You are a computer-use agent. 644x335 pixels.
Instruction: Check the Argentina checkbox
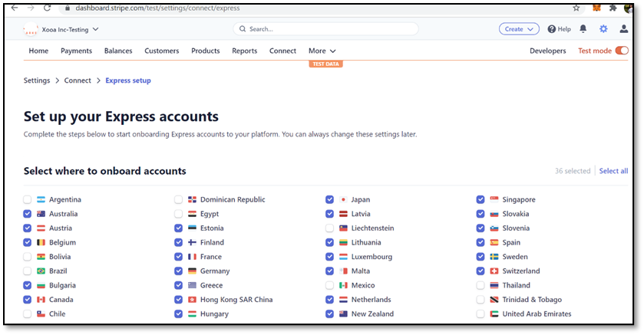point(27,199)
